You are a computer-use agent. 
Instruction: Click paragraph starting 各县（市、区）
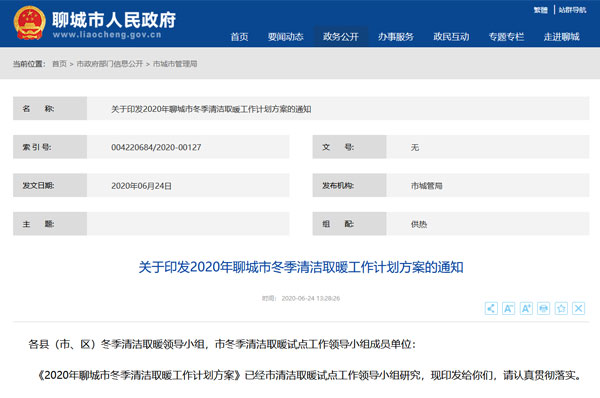[222, 344]
